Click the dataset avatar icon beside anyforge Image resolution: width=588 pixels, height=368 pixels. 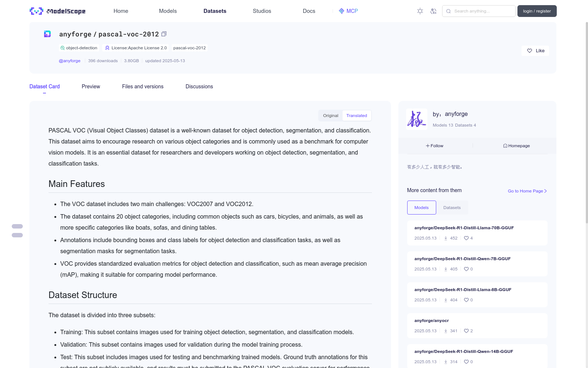(47, 34)
